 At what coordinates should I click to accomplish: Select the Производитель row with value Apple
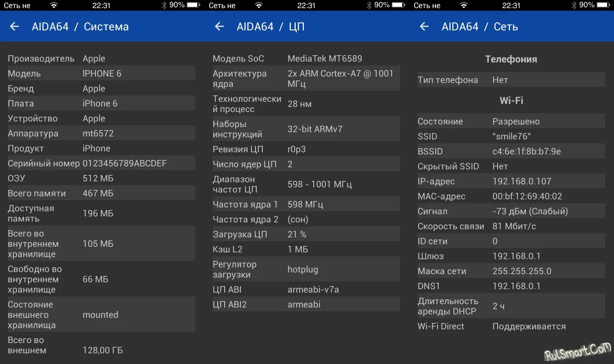tap(101, 58)
